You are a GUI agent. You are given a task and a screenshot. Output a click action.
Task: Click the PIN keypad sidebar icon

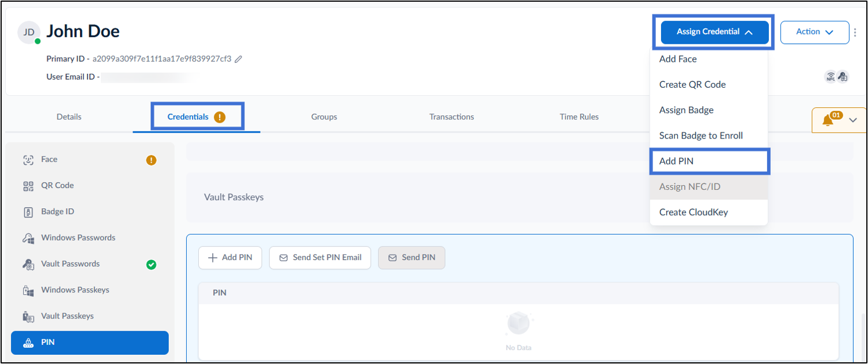[28, 343]
